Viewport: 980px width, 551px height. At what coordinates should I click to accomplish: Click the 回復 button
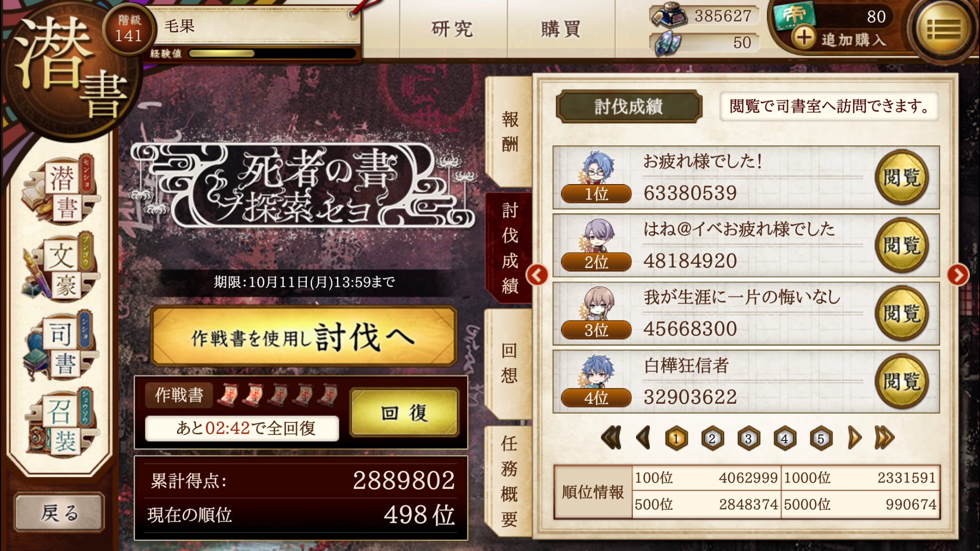[x=405, y=412]
